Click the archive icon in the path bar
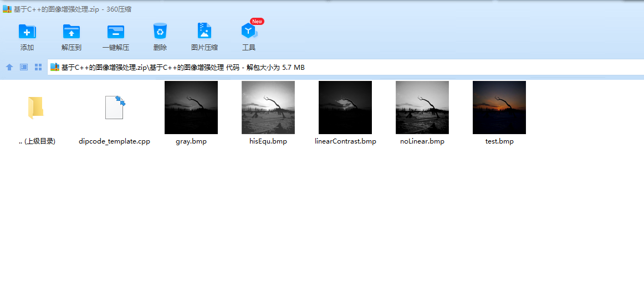 click(55, 68)
